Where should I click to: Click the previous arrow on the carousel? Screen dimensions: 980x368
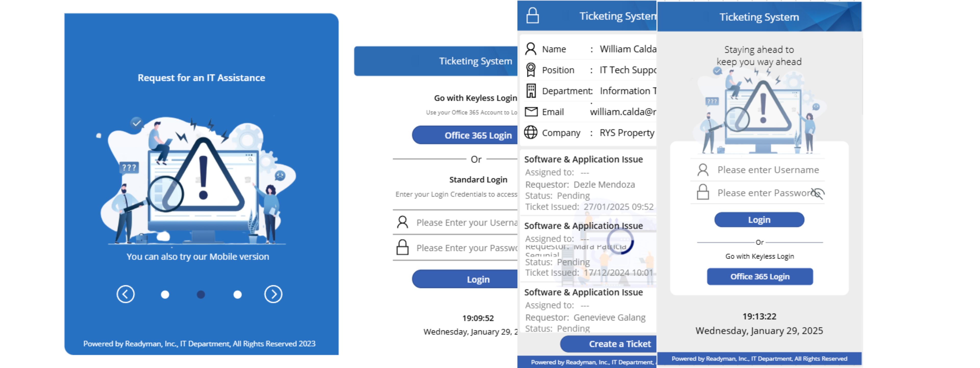click(126, 294)
